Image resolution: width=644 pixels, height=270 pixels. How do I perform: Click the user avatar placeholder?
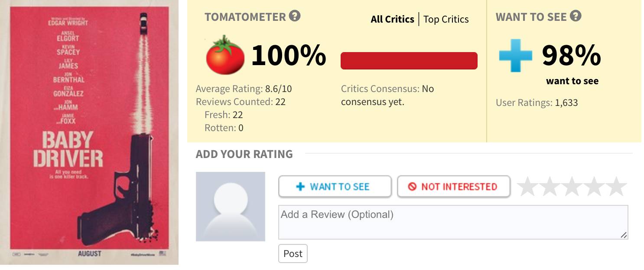(230, 206)
